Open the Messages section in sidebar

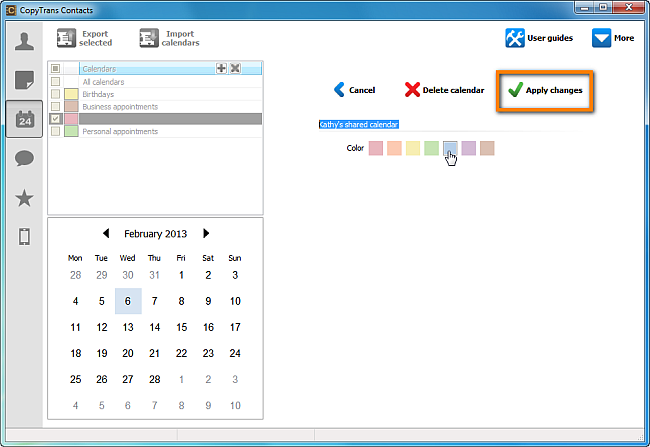pyautogui.click(x=24, y=158)
